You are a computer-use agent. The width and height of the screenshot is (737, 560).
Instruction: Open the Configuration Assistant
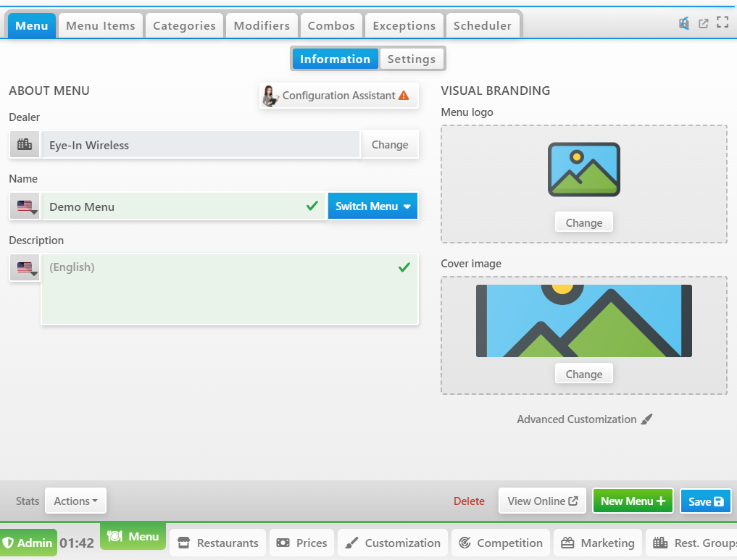338,96
